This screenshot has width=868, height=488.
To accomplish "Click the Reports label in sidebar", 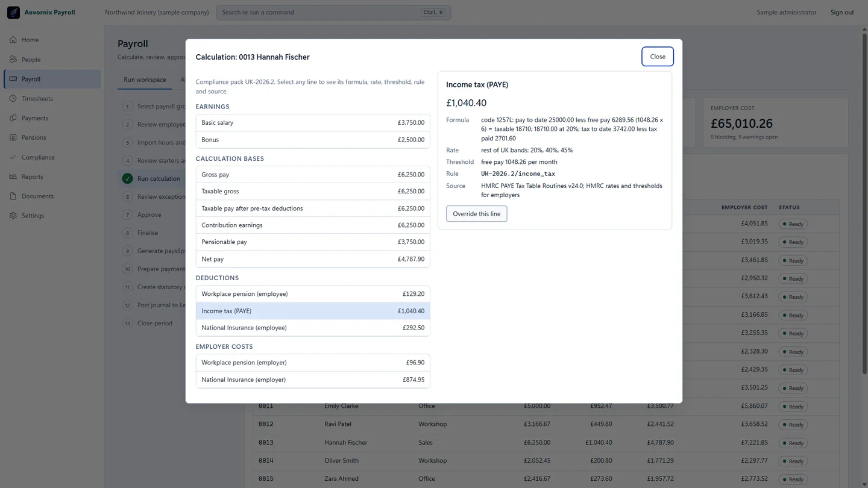I will (33, 177).
